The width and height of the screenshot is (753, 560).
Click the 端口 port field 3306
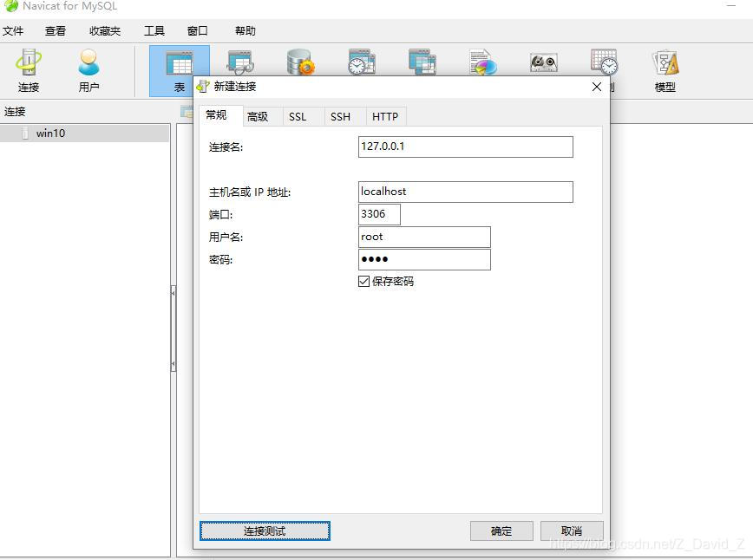pyautogui.click(x=379, y=214)
